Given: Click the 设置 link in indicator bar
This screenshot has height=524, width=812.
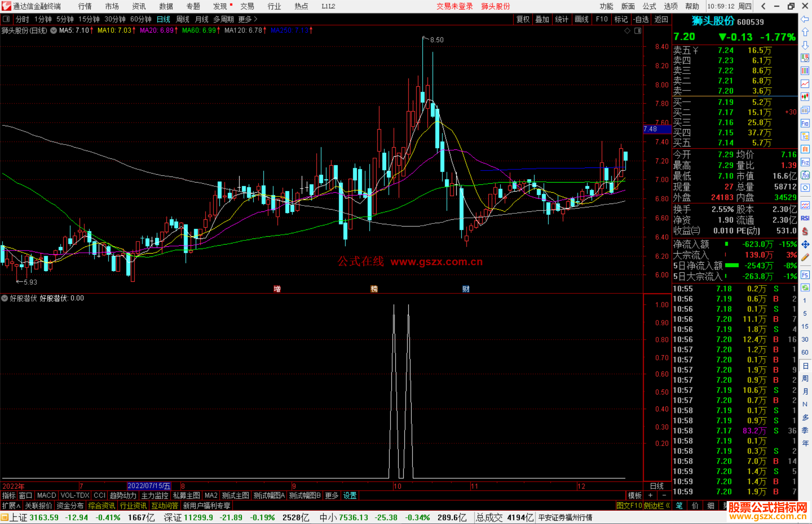Looking at the screenshot, I should pos(350,495).
